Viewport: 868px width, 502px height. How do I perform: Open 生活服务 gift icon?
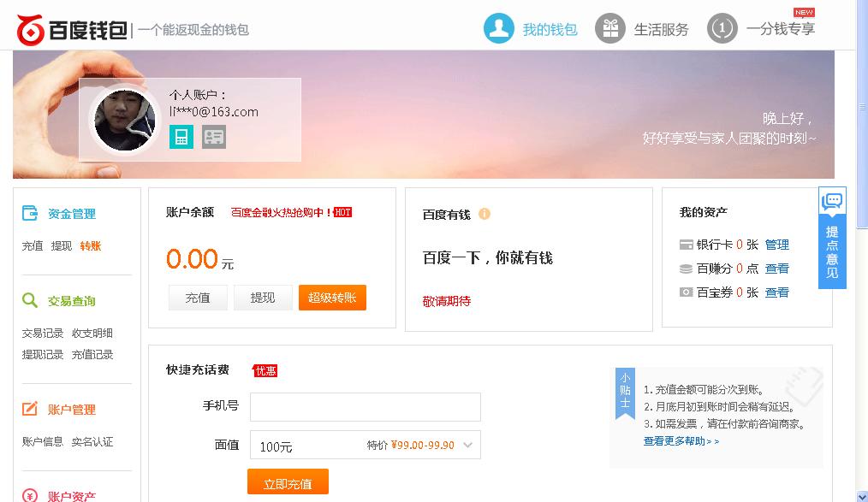610,28
